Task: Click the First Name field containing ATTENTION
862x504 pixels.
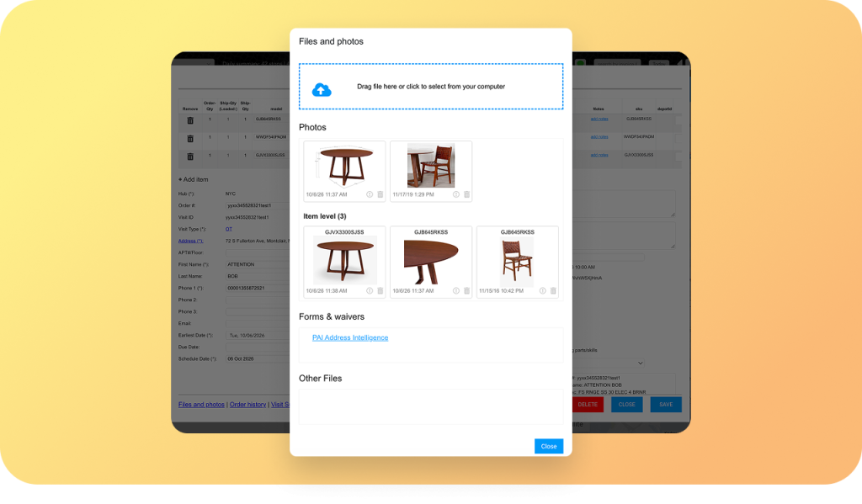Action: (258, 264)
